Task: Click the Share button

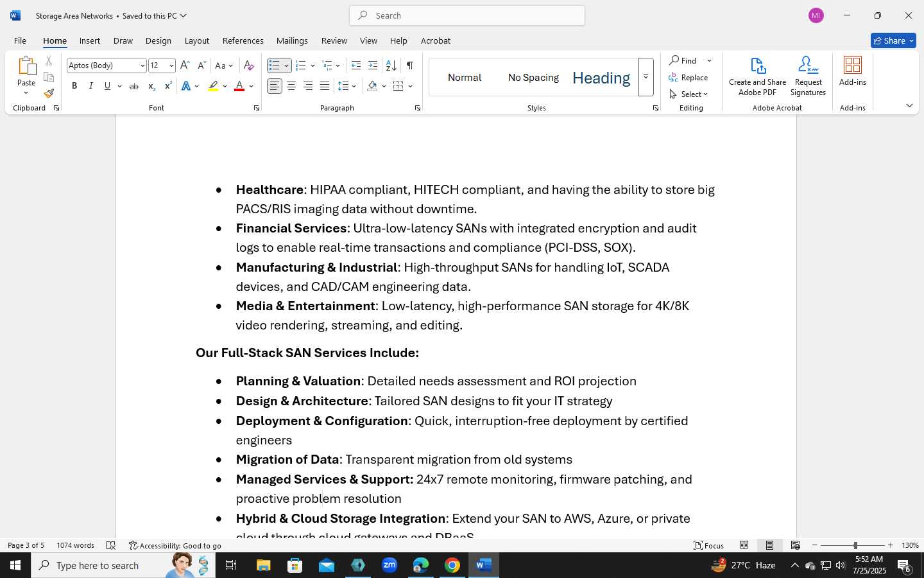Action: (x=893, y=40)
